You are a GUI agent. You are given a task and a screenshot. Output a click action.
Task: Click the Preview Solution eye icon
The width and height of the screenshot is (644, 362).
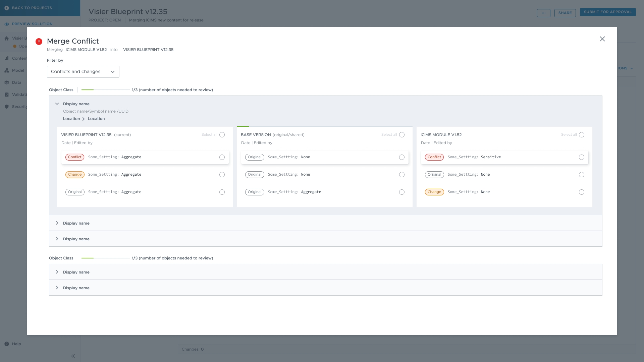[7, 24]
